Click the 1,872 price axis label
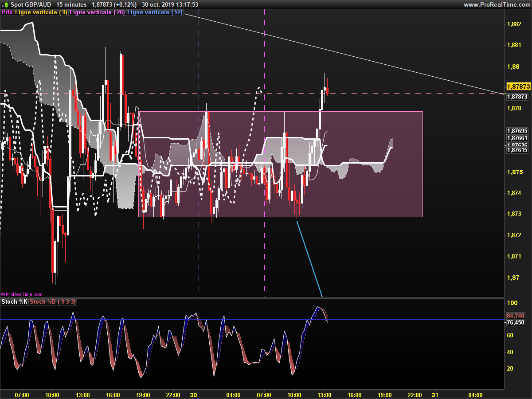The width and height of the screenshot is (532, 399). point(514,235)
